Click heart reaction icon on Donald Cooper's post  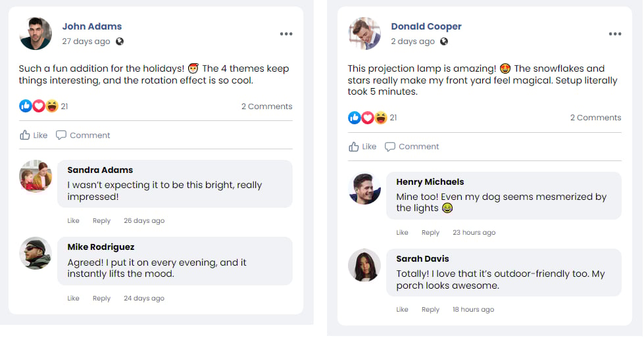click(368, 118)
